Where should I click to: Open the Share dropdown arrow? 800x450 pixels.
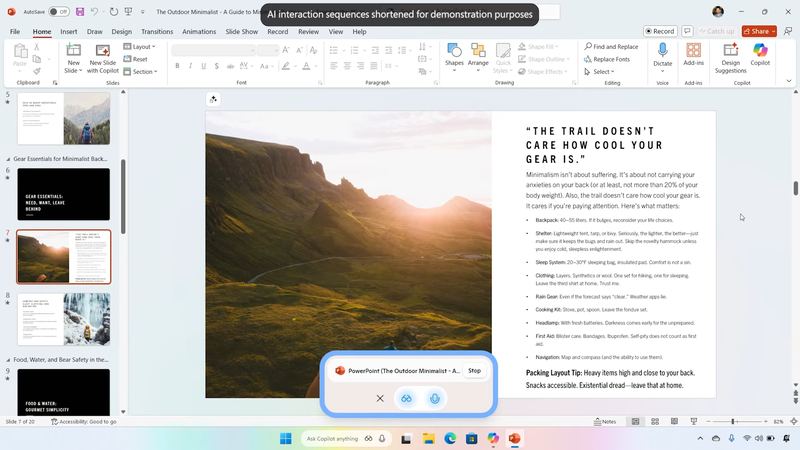click(773, 31)
